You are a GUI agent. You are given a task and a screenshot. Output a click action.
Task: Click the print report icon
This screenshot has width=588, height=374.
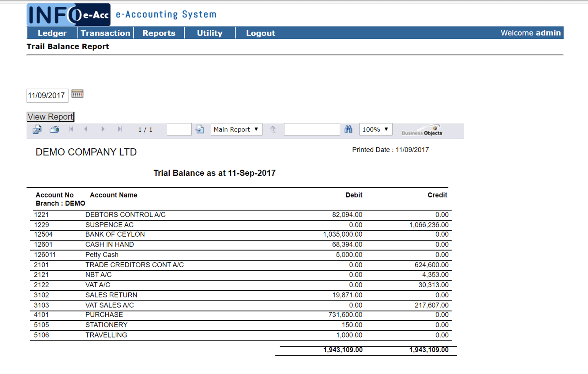(55, 129)
